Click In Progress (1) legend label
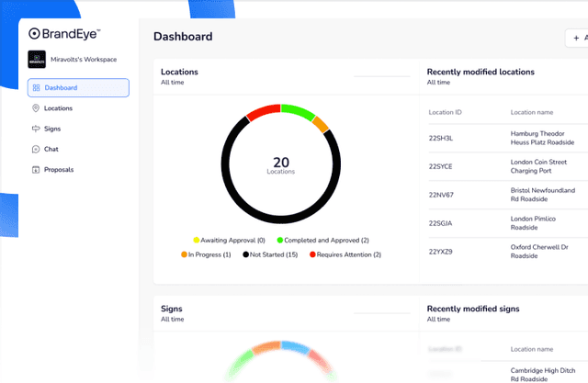Screen dimensions: 588x383 tap(209, 254)
